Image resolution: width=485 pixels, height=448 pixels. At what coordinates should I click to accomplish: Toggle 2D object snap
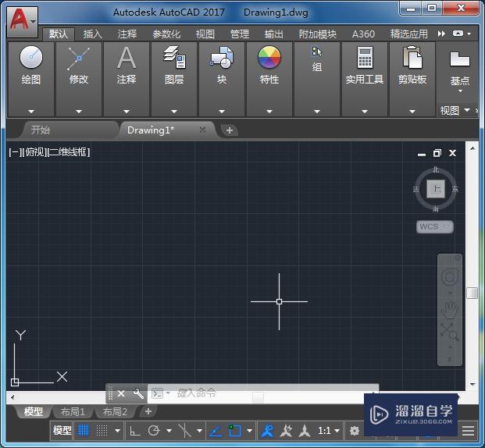point(235,430)
